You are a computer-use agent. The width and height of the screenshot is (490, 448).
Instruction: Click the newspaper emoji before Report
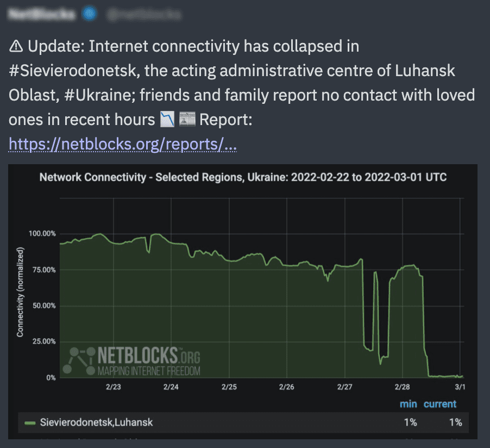click(187, 120)
